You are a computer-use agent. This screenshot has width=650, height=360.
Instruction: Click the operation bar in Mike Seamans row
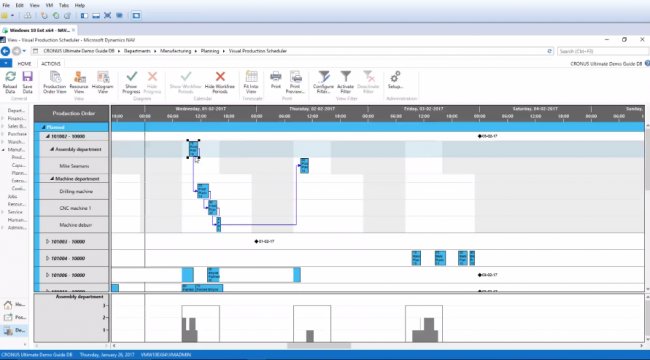pos(304,165)
